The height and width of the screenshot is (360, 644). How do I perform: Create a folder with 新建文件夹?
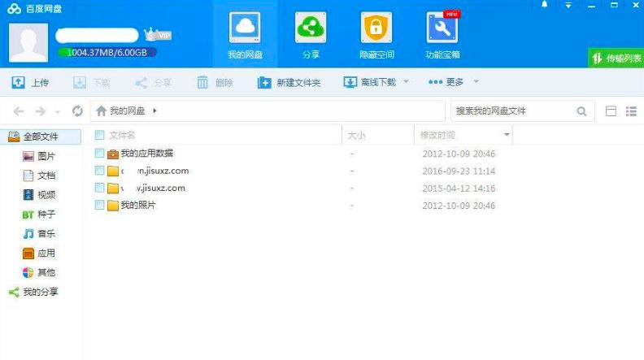[x=289, y=83]
